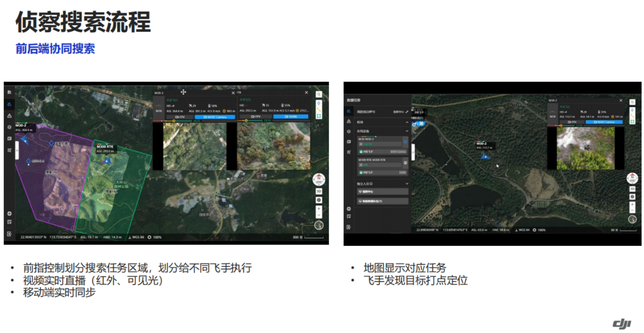Click the exit icon at bottom of left sidebar
Screen dimensions: 644x333
9,234
